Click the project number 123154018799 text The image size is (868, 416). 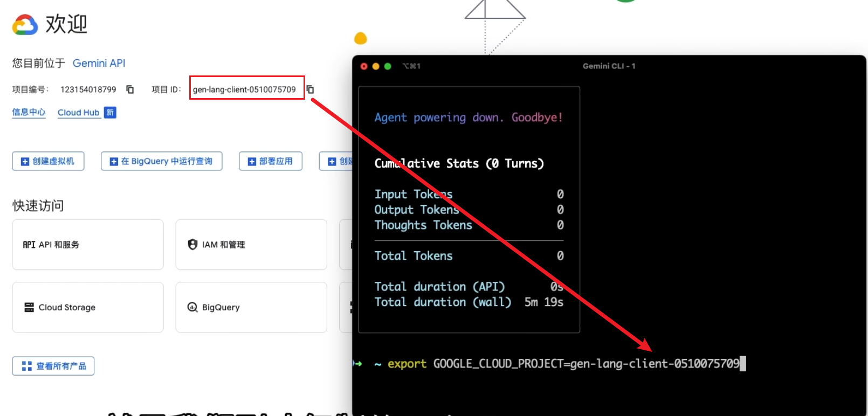click(88, 89)
